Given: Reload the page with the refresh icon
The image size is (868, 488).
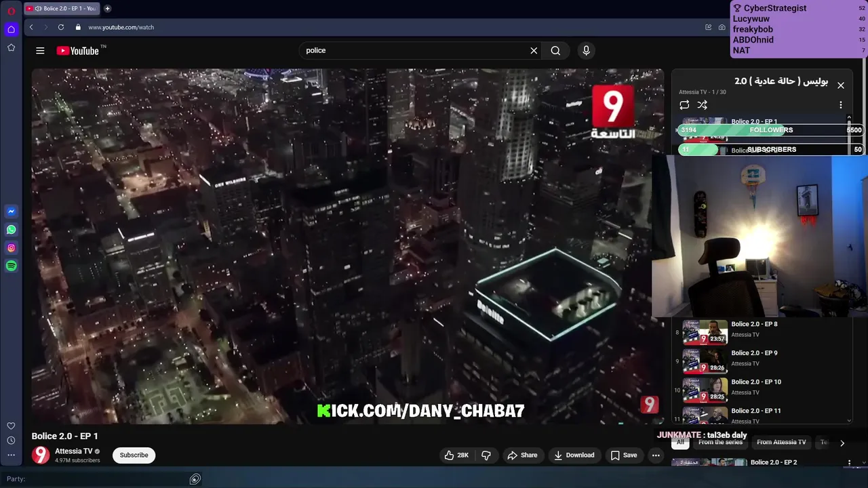Looking at the screenshot, I should pyautogui.click(x=61, y=27).
